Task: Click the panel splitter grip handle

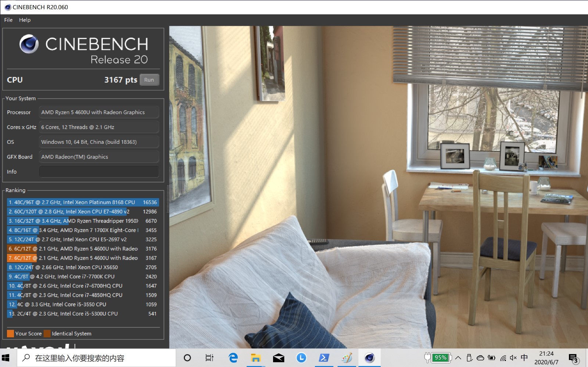Action: click(x=168, y=199)
